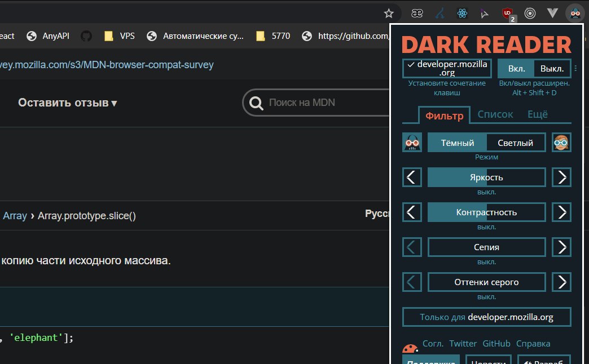Open the MDN-browser-compat-survey link
The width and height of the screenshot is (589, 364).
[x=107, y=65]
